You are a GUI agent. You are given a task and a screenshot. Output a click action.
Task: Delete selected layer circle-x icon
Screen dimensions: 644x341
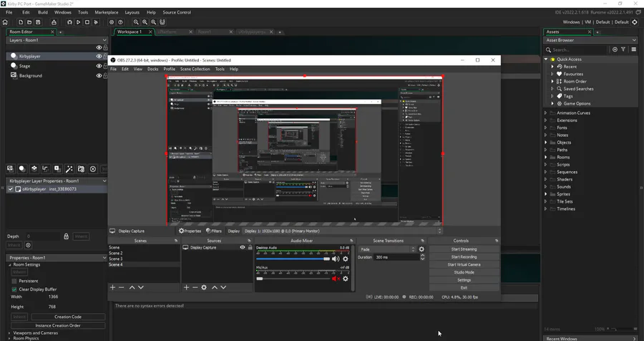(x=93, y=168)
